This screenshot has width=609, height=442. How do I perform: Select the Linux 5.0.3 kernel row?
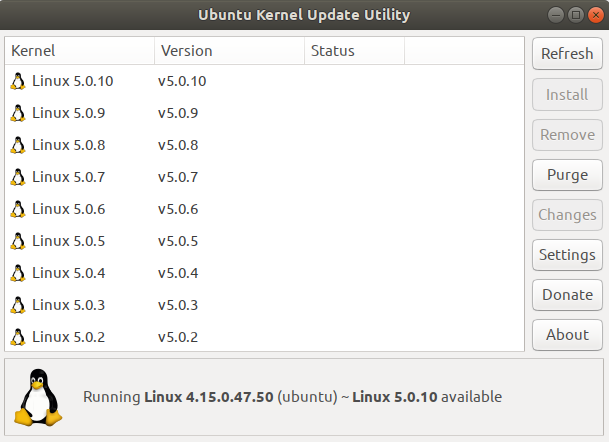click(264, 305)
